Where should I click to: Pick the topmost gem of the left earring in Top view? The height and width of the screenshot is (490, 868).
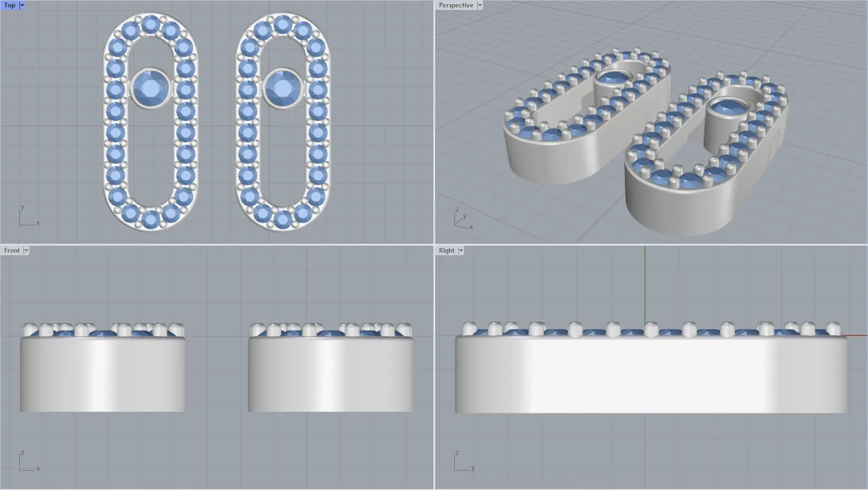coord(151,24)
